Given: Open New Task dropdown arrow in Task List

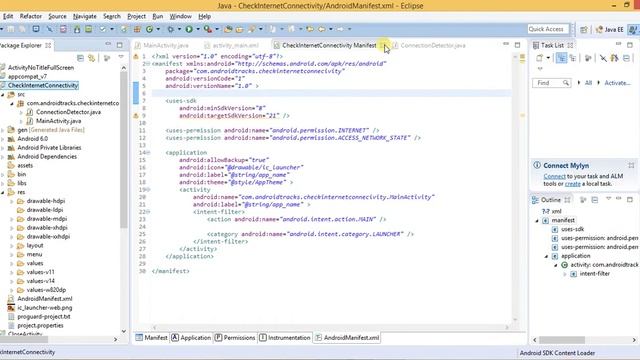Looking at the screenshot, I should click(548, 58).
